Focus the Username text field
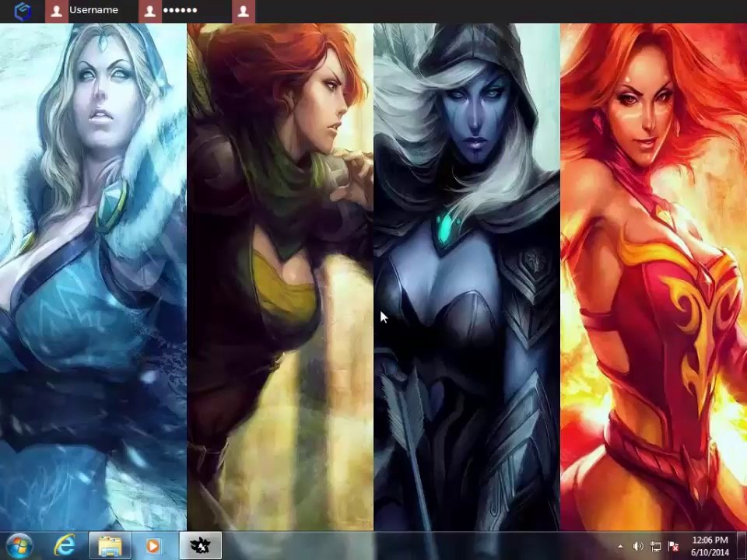747x560 pixels. point(103,10)
